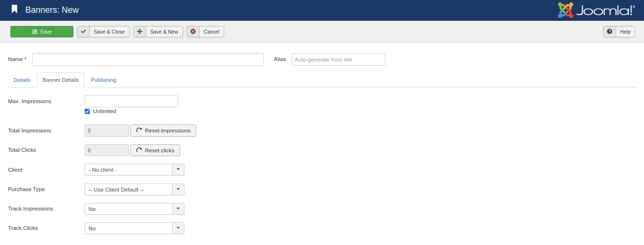Click the green Save button
Image resolution: width=644 pixels, height=245 pixels.
42,32
